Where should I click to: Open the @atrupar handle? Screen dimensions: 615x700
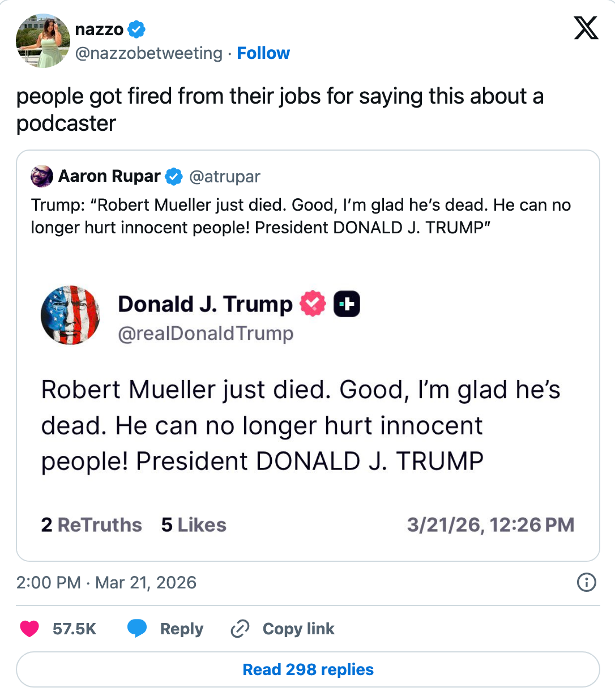(x=225, y=177)
